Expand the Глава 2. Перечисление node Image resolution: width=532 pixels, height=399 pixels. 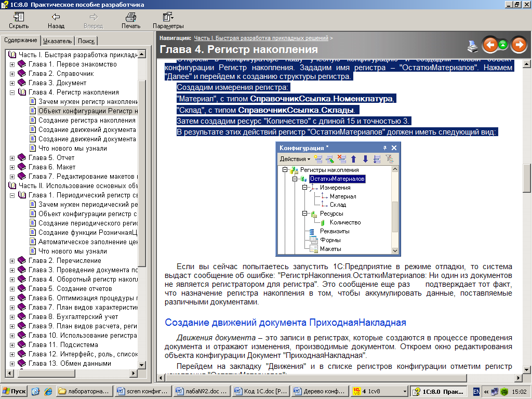[12, 261]
